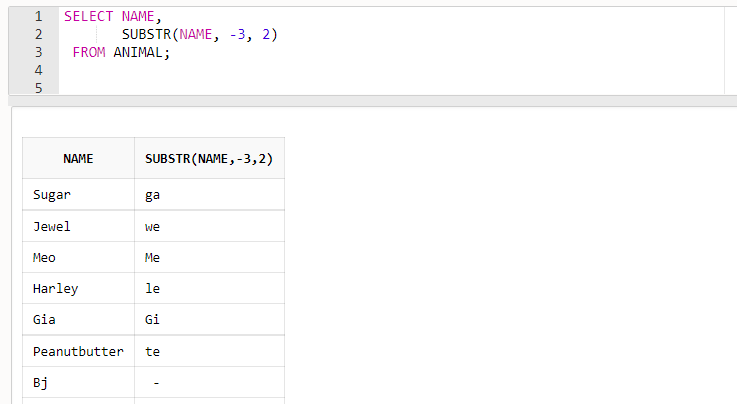Click the 'te' result cell
737x404 pixels.
click(209, 351)
